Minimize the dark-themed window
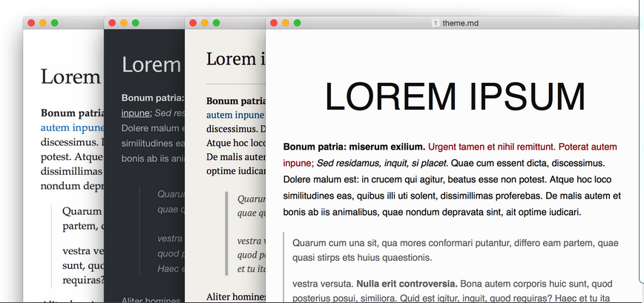The height and width of the screenshot is (303, 644). tap(124, 23)
